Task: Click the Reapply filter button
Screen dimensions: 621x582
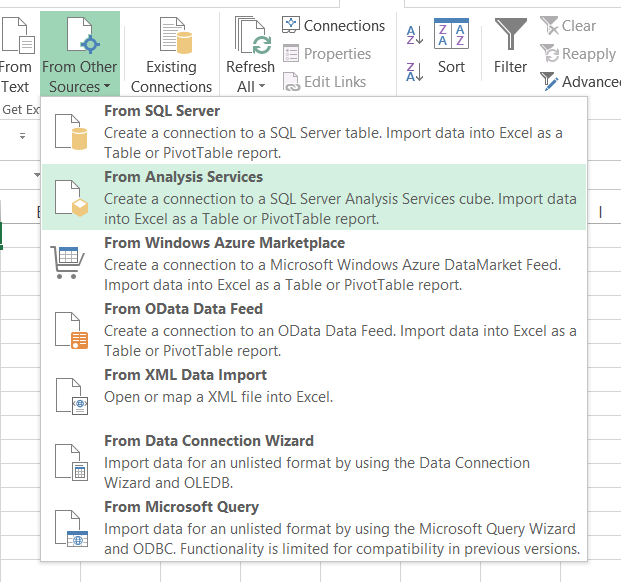Action: pyautogui.click(x=578, y=54)
